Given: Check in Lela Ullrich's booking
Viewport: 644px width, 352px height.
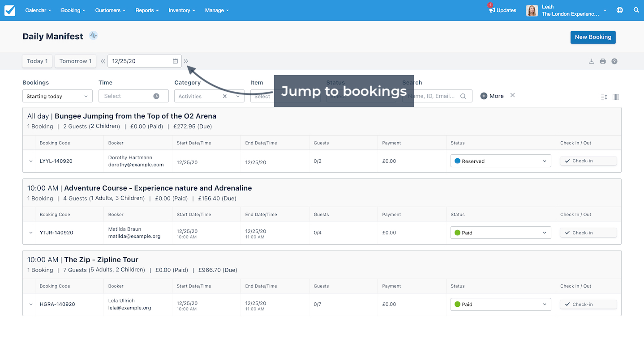Looking at the screenshot, I should point(588,304).
